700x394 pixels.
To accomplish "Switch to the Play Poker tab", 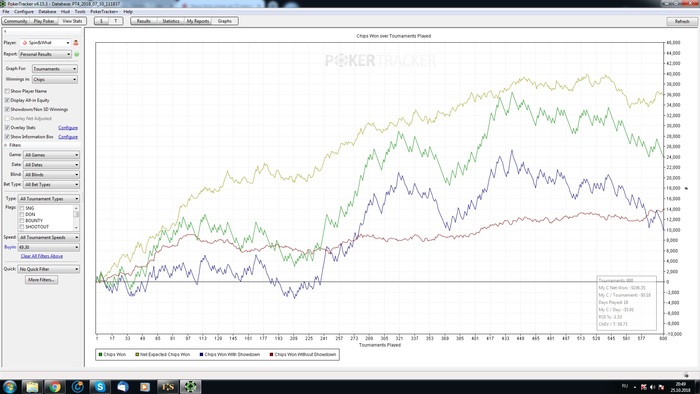I will coord(44,21).
